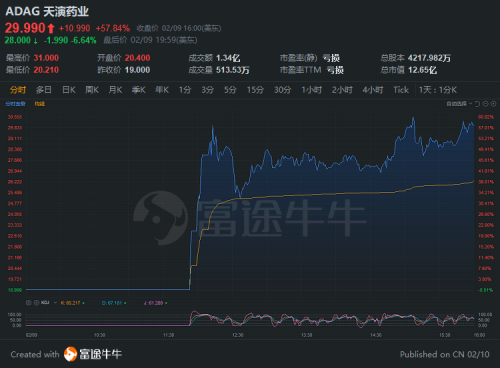Viewport: 500px width, 368px height.
Task: Click the 成交额 value 1.34亿
Action: click(x=228, y=58)
